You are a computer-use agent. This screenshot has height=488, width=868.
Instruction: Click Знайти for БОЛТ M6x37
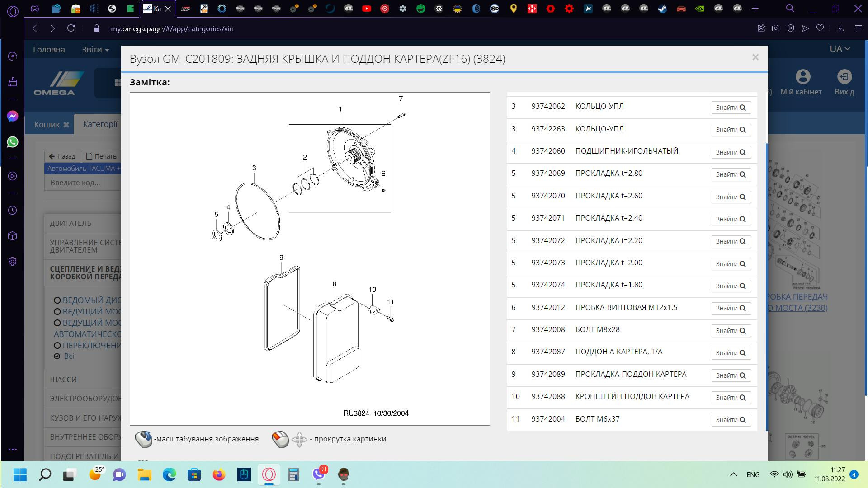[731, 420]
